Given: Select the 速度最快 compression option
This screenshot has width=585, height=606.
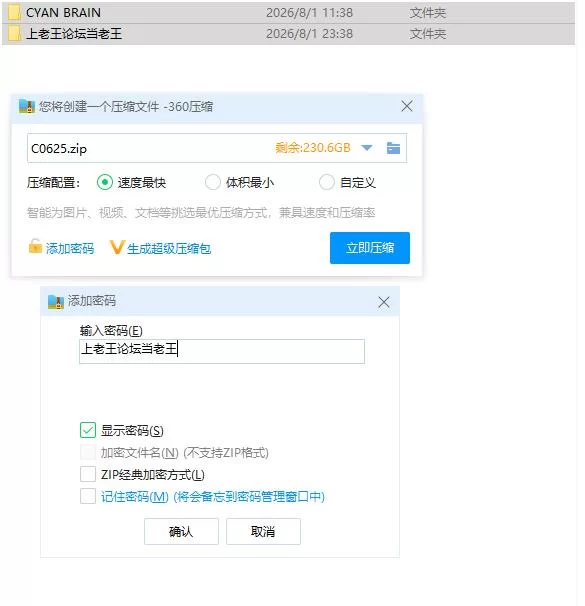Looking at the screenshot, I should 105,182.
